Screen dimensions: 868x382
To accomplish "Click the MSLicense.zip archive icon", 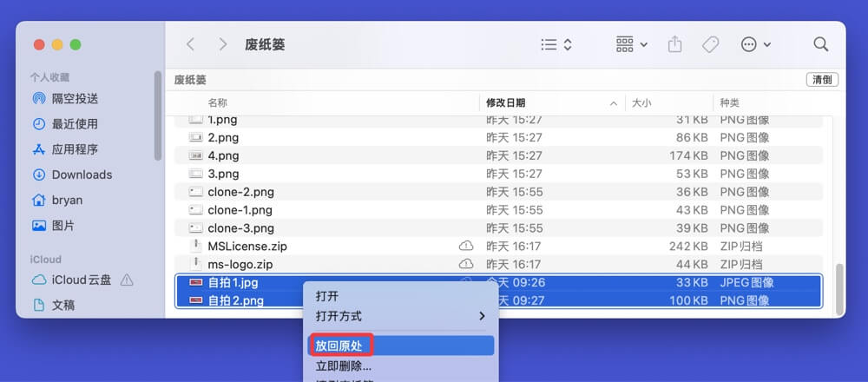I will 196,247.
